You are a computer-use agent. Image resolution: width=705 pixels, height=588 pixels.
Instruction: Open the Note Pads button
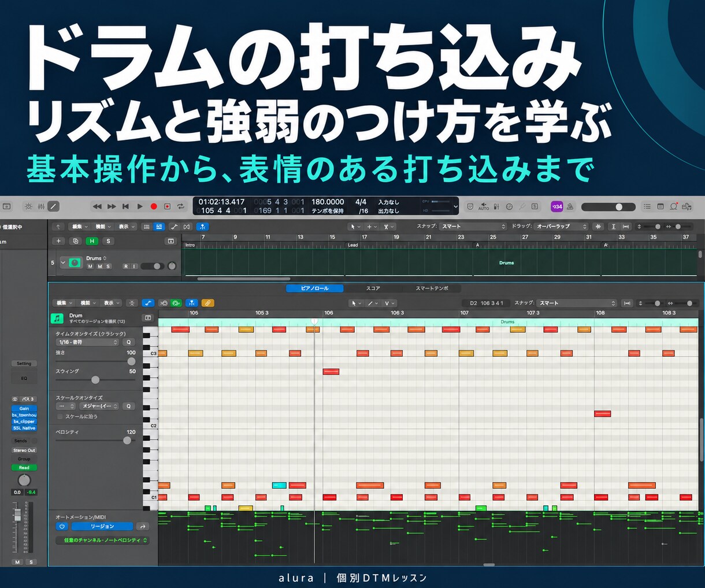(661, 206)
